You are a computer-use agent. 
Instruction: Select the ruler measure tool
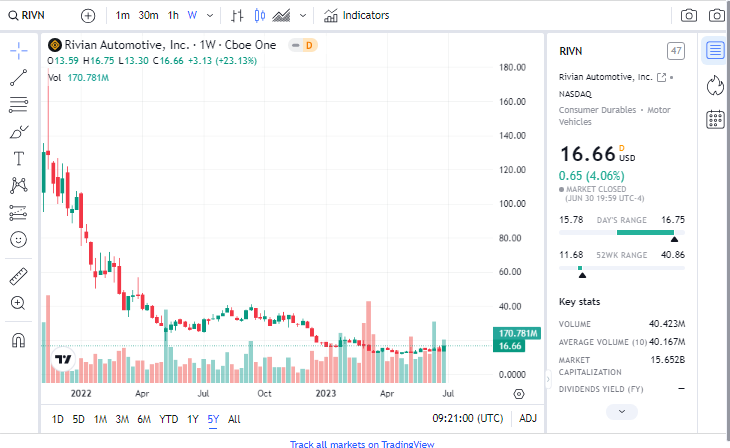(x=19, y=277)
